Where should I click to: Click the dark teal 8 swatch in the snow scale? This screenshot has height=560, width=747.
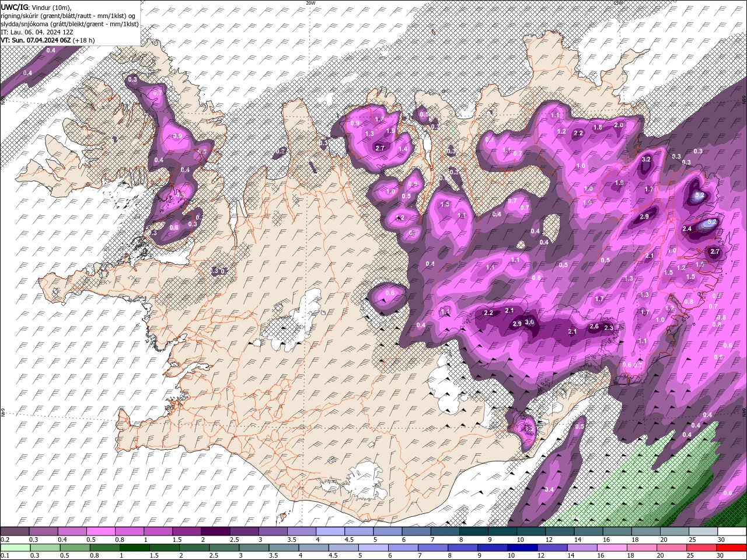[x=473, y=531]
